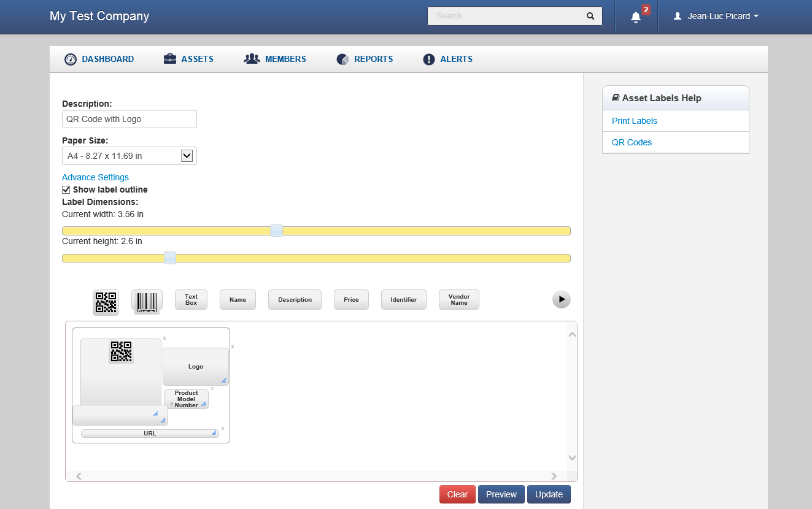Click the QR code element icon in toolbar
The image size is (812, 509).
[x=106, y=302]
